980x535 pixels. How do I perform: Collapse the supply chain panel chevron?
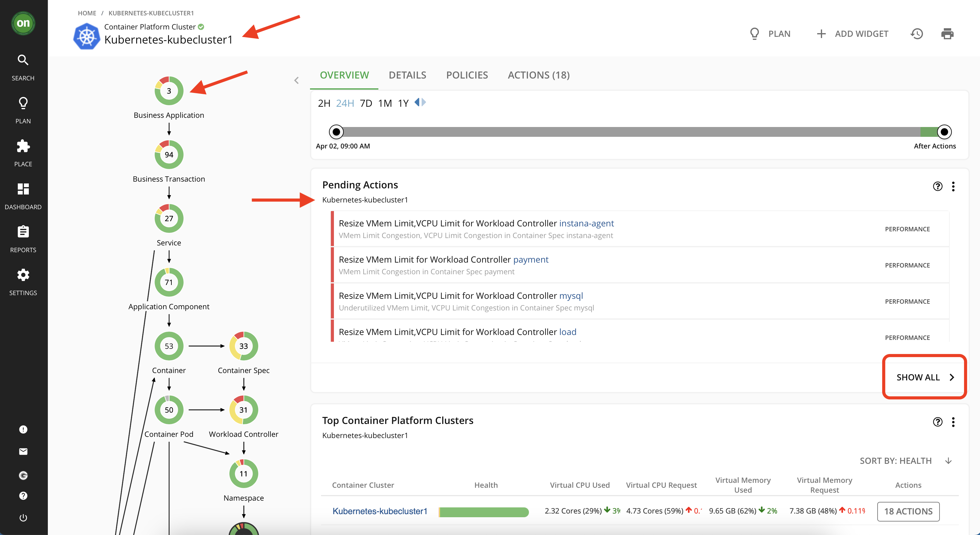click(296, 80)
